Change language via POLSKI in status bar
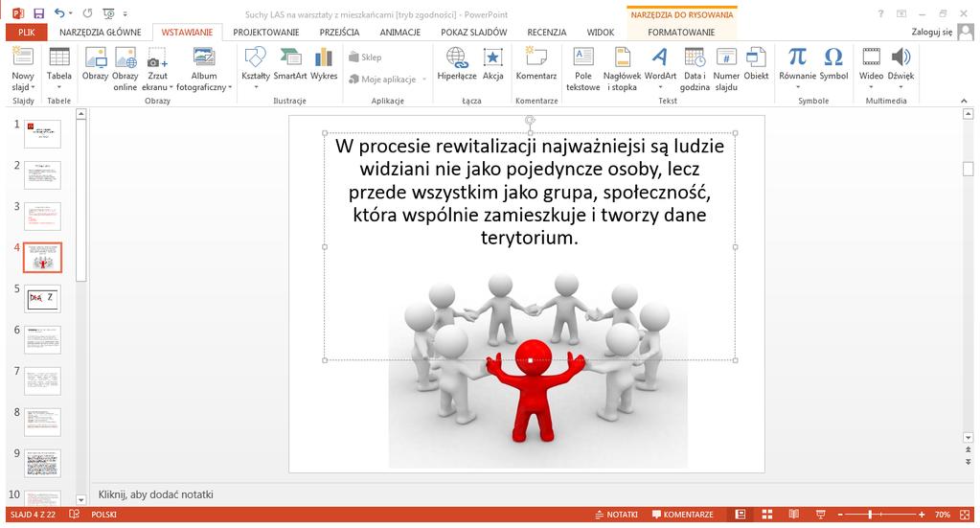 pos(103,515)
